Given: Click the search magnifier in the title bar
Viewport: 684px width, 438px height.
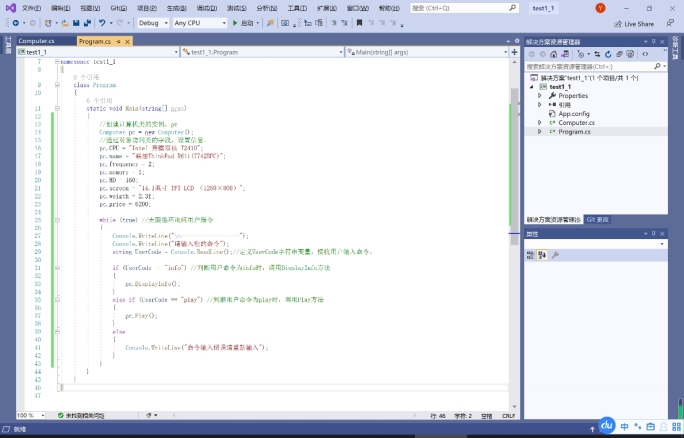Looking at the screenshot, I should click(513, 8).
